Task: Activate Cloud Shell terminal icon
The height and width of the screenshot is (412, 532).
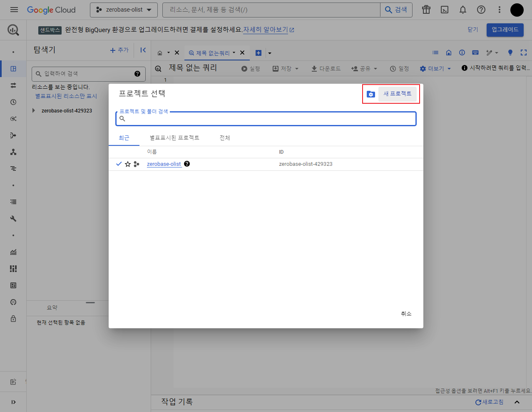Action: pos(445,10)
